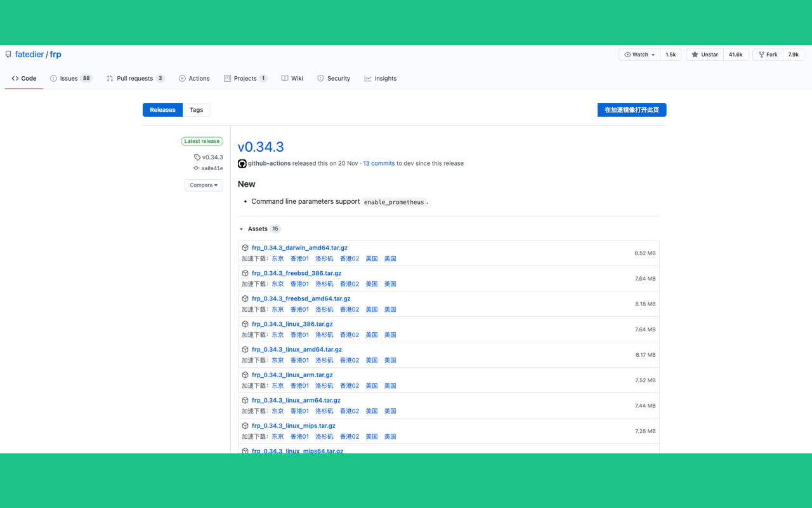812x508 pixels.
Task: Open the Wiki tab
Action: [292, 79]
